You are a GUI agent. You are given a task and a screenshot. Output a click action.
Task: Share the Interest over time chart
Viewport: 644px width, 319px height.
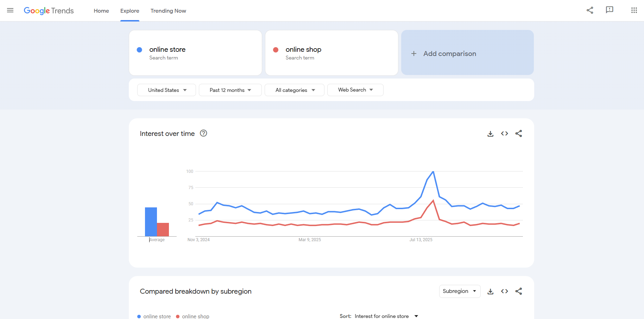tap(519, 133)
